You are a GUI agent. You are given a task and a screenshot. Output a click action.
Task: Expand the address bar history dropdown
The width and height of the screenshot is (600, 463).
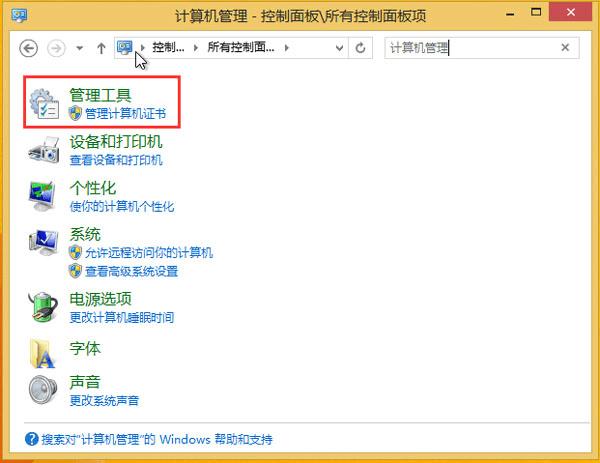[x=339, y=48]
